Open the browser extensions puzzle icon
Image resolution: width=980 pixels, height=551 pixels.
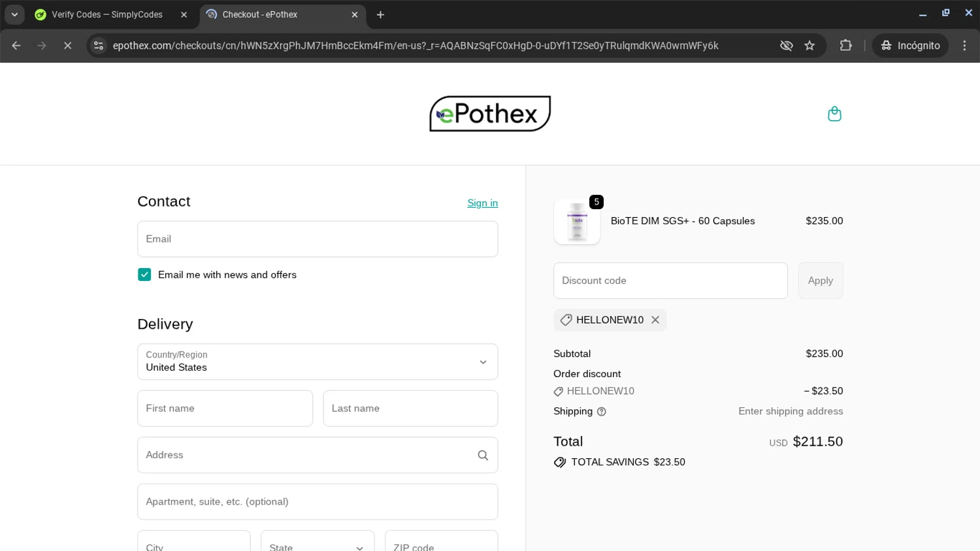845,46
